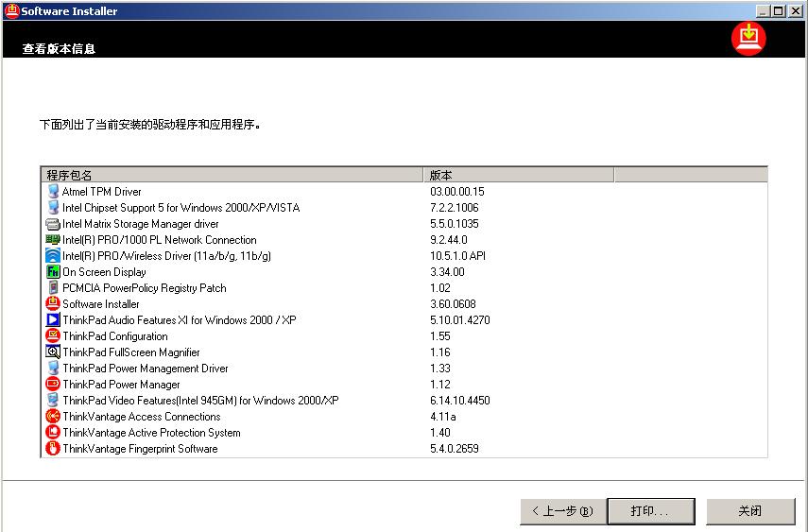
Task: Select ThinkVantage Access Connections entry
Action: 142,416
